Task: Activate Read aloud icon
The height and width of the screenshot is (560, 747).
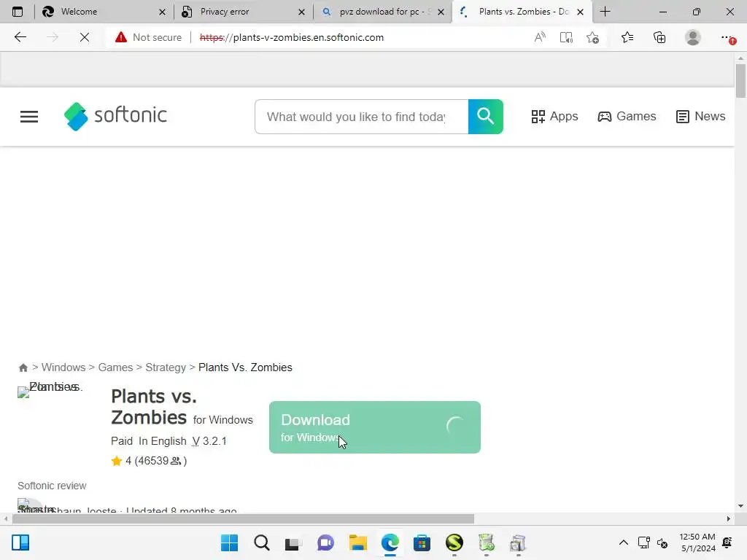Action: [540, 37]
